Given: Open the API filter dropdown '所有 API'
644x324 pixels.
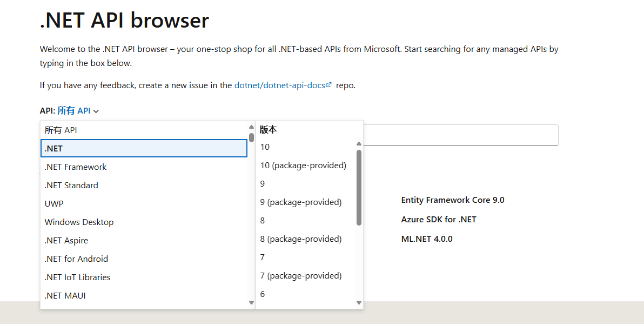Looking at the screenshot, I should pyautogui.click(x=78, y=110).
